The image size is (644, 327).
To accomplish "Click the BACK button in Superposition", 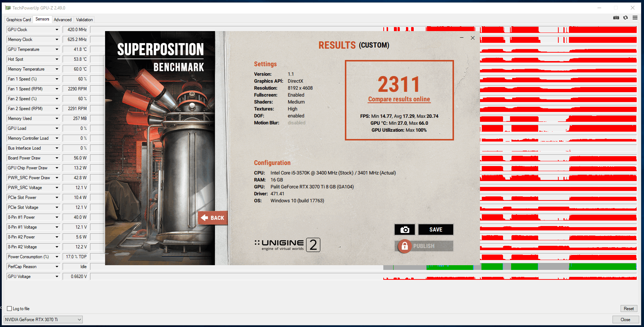I will (x=213, y=218).
